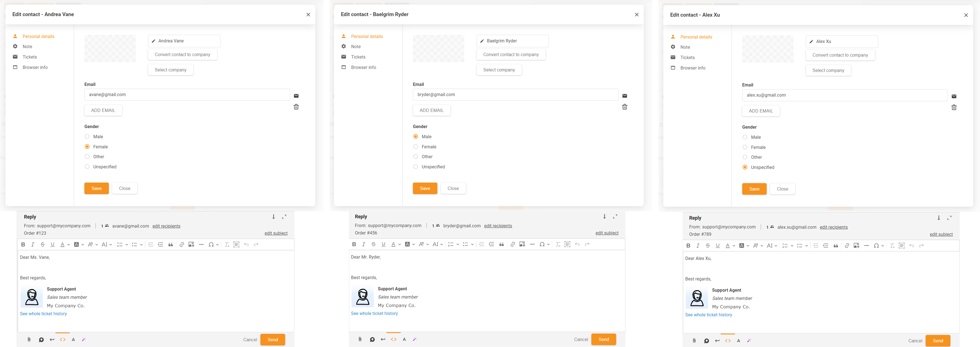The height and width of the screenshot is (347, 980).
Task: Click the insert image icon in the Order #789 reply
Action: [856, 246]
